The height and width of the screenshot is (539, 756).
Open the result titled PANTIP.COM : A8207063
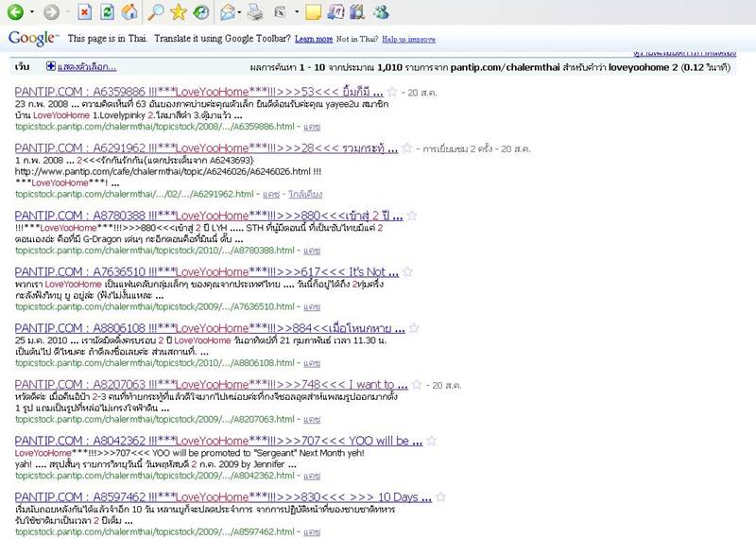(x=211, y=385)
